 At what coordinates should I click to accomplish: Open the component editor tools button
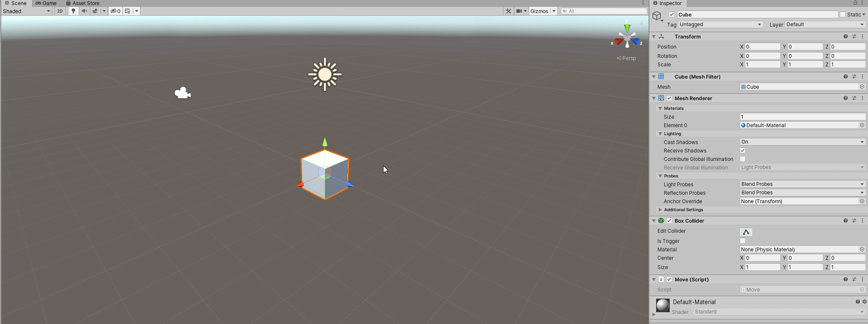(x=508, y=11)
